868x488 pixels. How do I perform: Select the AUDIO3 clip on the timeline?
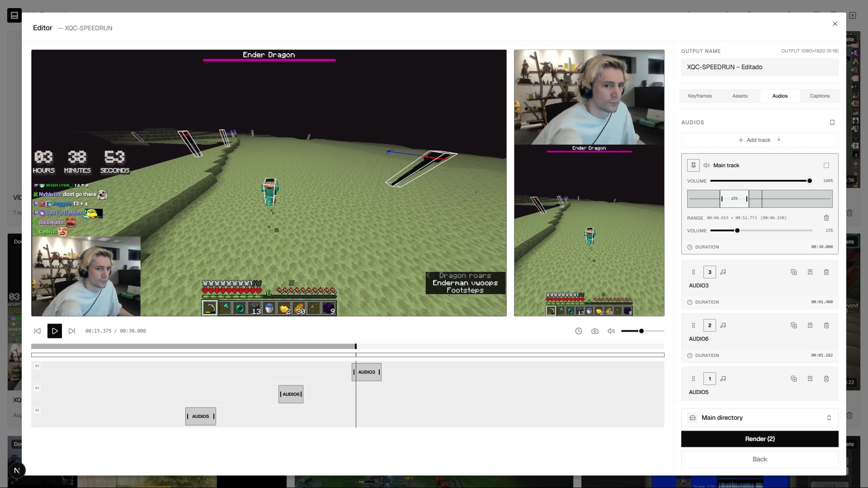[367, 372]
